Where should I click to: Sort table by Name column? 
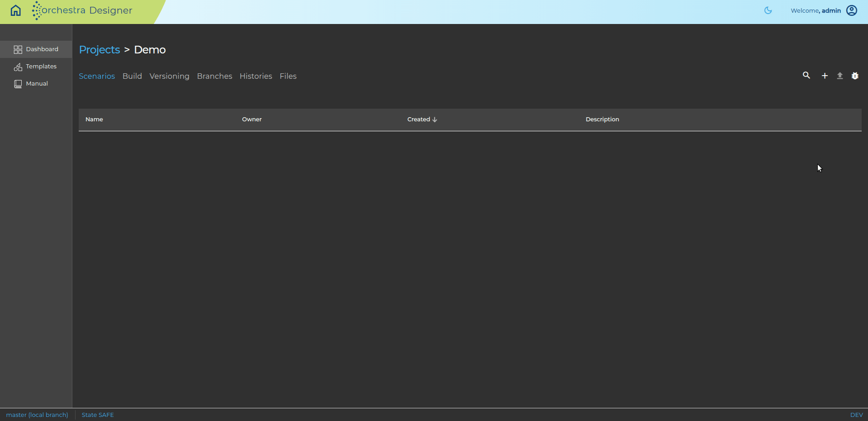[x=94, y=120]
